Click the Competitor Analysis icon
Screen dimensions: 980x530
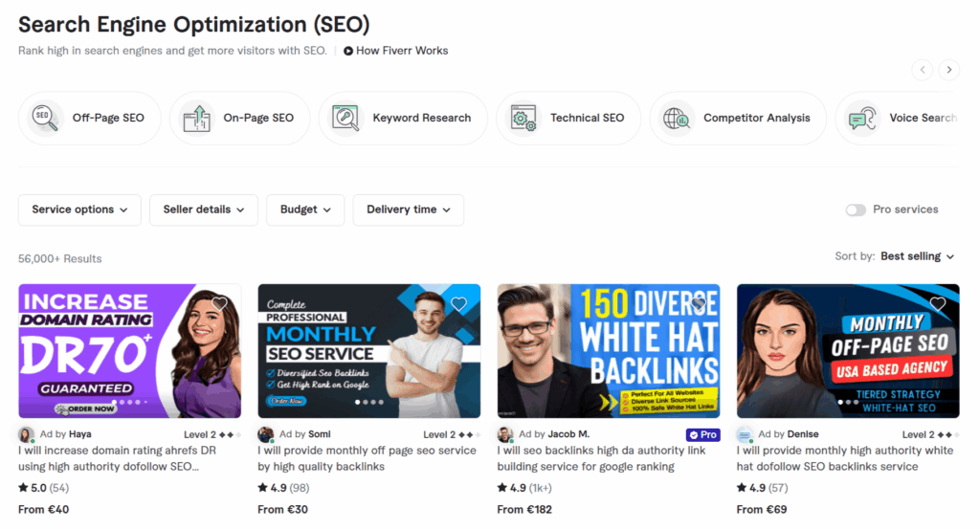tap(676, 118)
